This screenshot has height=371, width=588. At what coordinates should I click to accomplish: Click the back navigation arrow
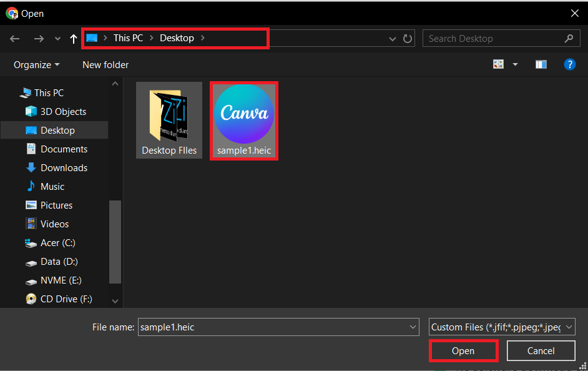click(x=14, y=38)
